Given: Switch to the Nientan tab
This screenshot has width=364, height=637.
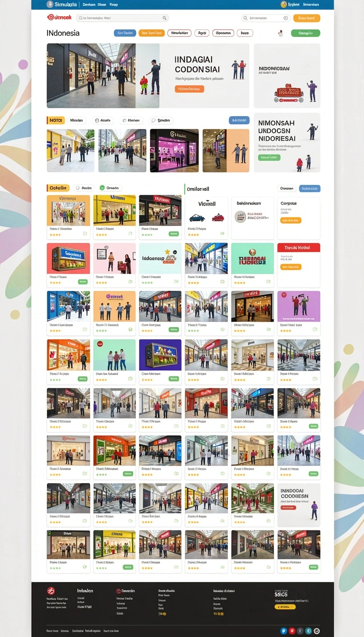Looking at the screenshot, I should [77, 120].
